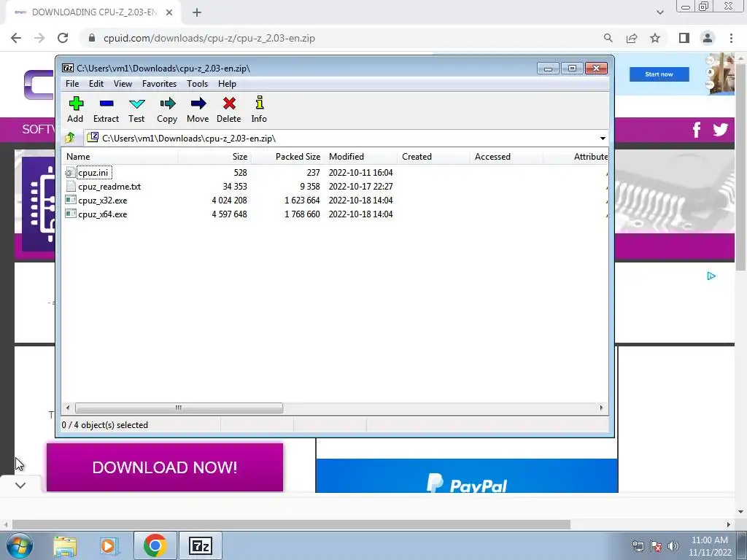Open the Tools menu
747x560 pixels.
[197, 84]
